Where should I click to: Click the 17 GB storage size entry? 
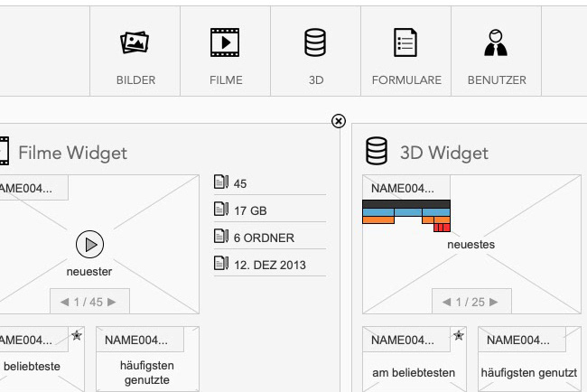click(249, 210)
